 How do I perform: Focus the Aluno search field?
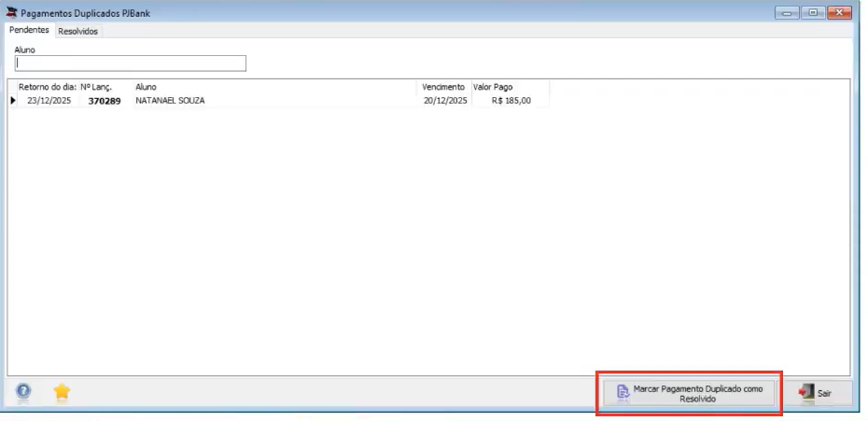click(131, 63)
